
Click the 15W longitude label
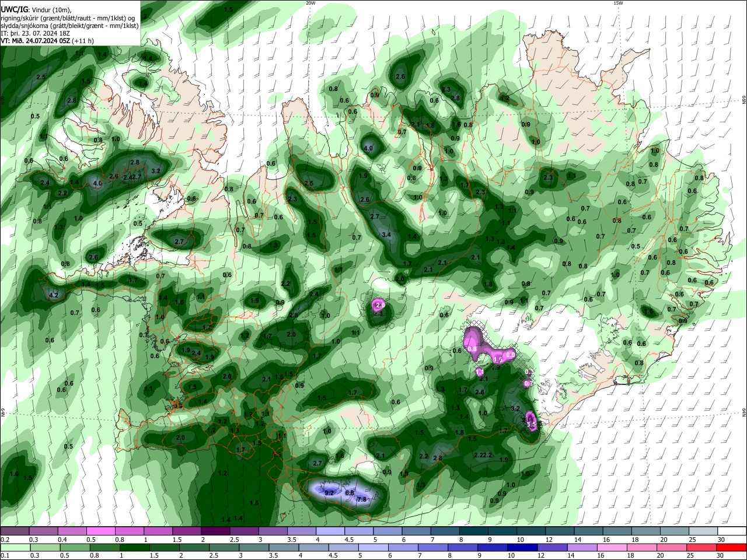619,3
